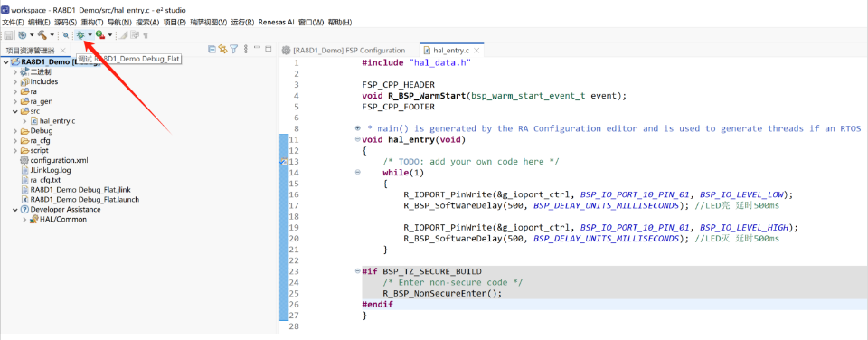Toggle the pilcrow whitespace characters icon
Viewport: 868px width, 340px height.
[x=146, y=35]
